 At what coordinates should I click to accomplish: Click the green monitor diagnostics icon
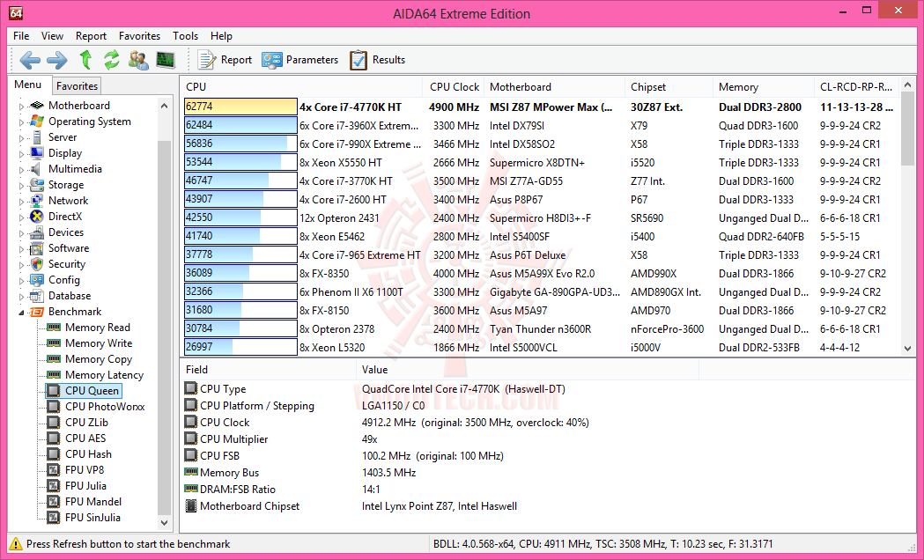166,60
